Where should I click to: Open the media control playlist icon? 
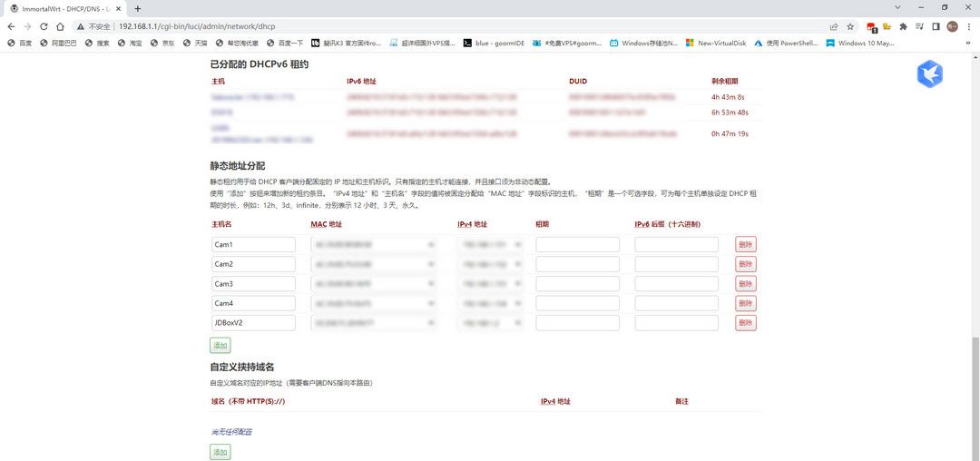point(919,27)
